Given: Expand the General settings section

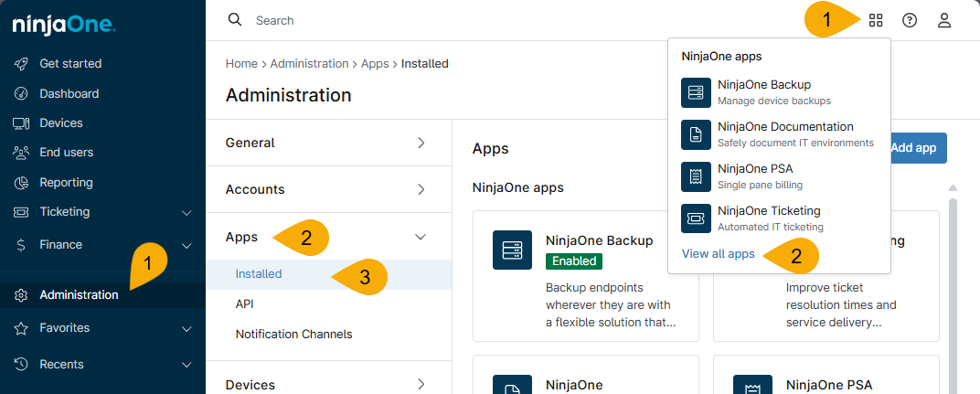Looking at the screenshot, I should pyautogui.click(x=328, y=143).
